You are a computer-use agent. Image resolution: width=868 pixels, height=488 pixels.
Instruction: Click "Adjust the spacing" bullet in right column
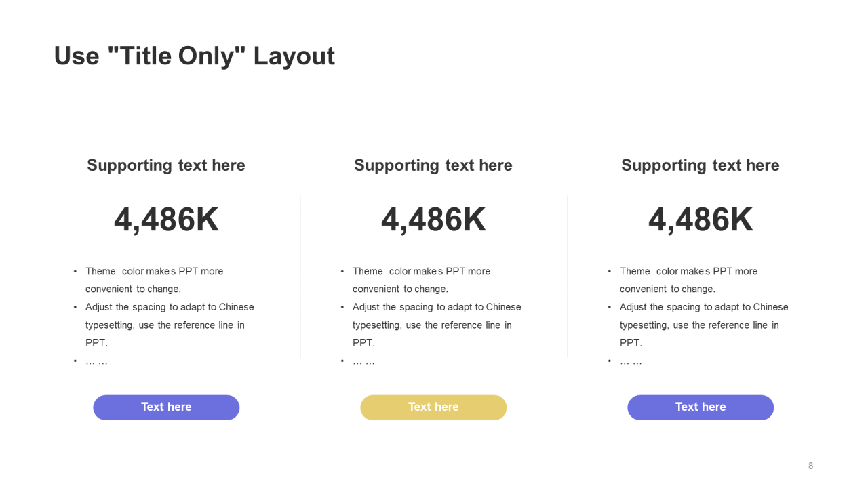tap(698, 325)
